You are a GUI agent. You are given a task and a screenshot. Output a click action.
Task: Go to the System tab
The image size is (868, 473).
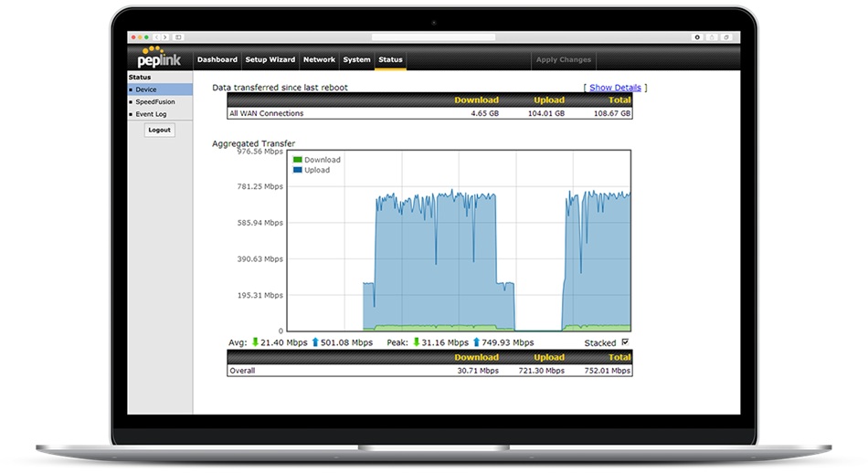[356, 60]
